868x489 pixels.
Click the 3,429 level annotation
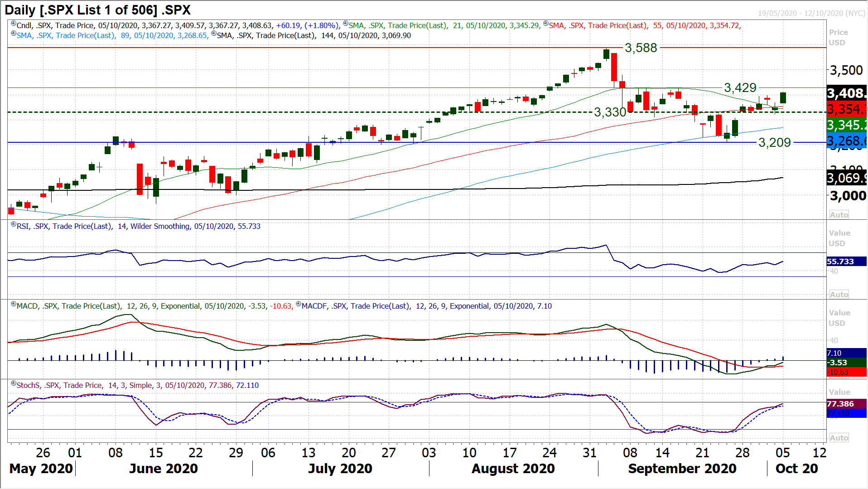[740, 87]
